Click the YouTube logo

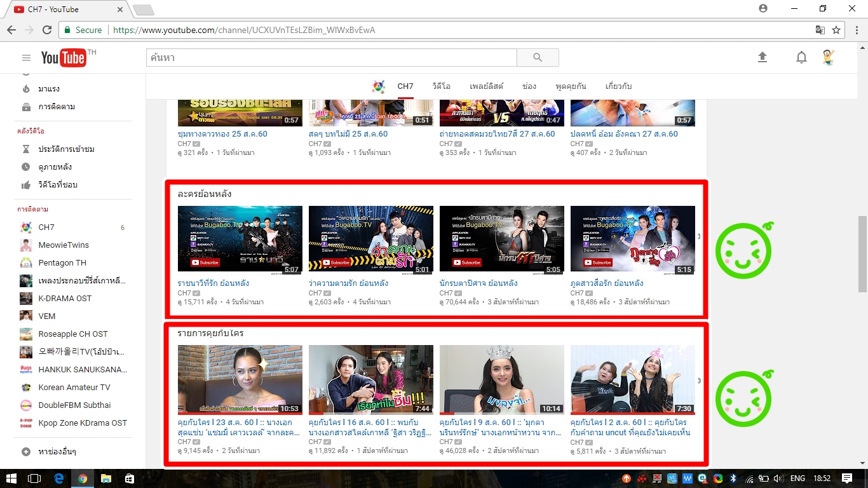(64, 58)
